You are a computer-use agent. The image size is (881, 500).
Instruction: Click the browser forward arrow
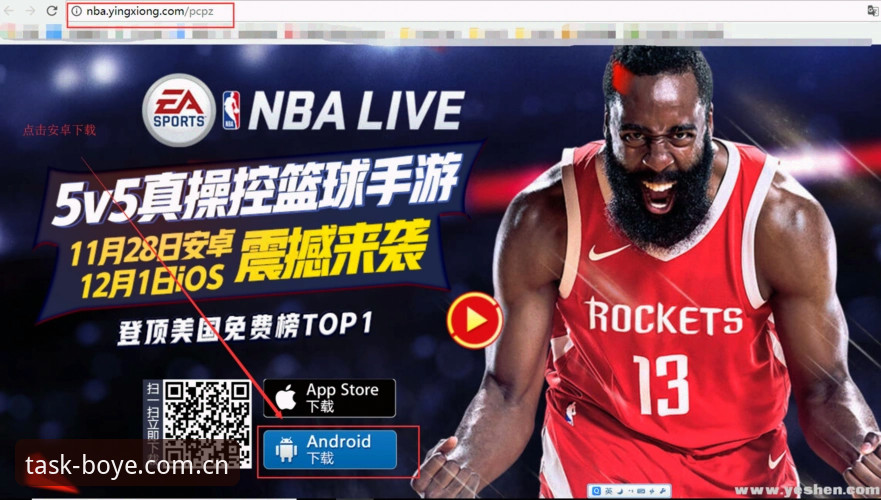click(30, 11)
